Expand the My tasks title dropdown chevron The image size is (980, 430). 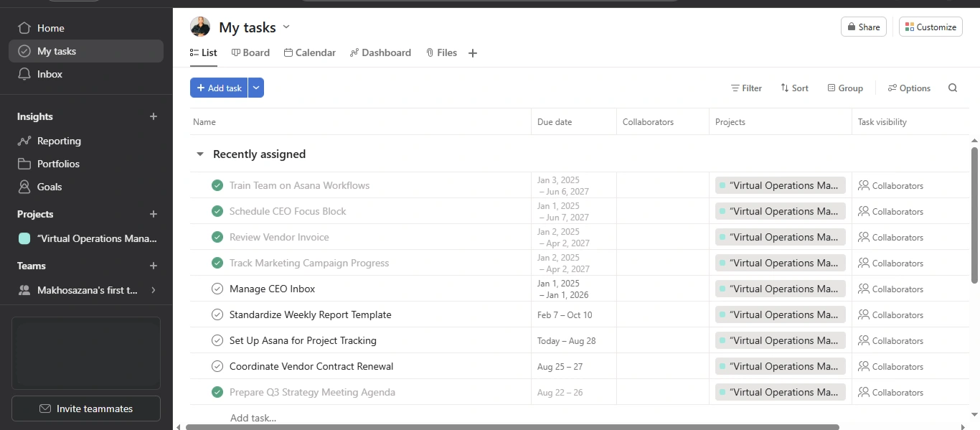click(286, 27)
